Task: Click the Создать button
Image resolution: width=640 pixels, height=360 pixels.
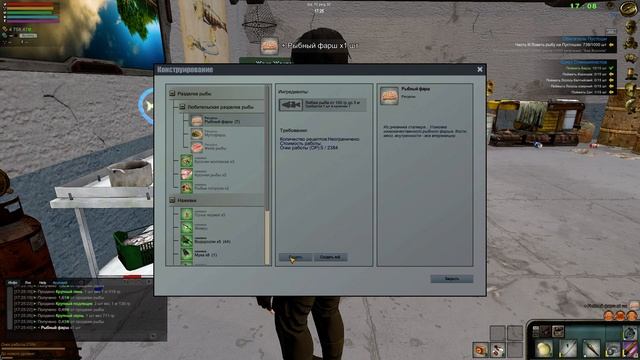Action: pyautogui.click(x=296, y=257)
